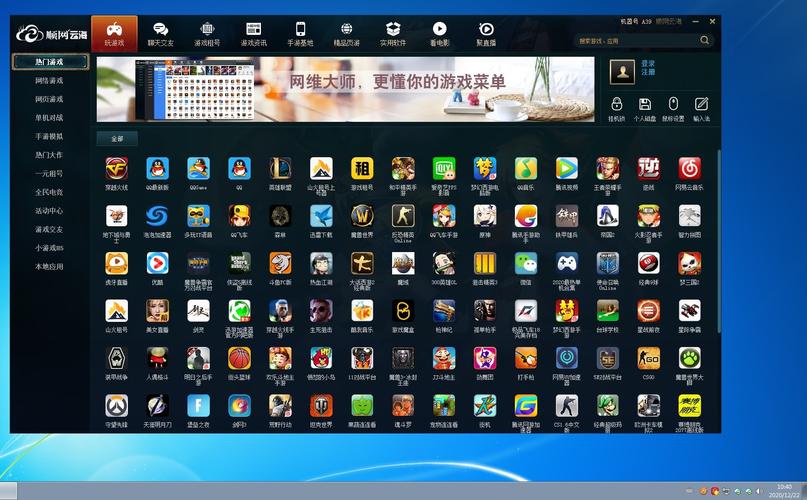Open the Honor of Kings (王者荣耀) icon
Screen dimensions: 807x500
pyautogui.click(x=607, y=168)
